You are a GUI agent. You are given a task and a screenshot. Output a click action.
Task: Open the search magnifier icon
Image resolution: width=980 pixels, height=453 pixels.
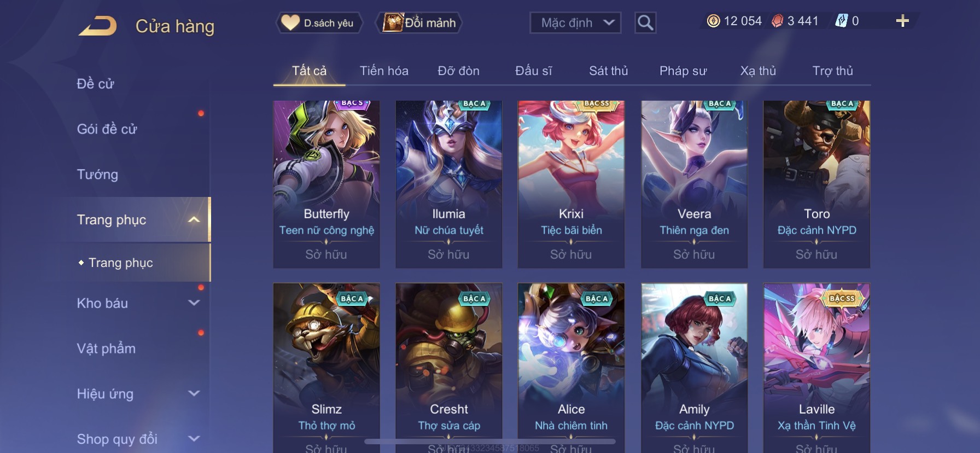click(x=645, y=22)
